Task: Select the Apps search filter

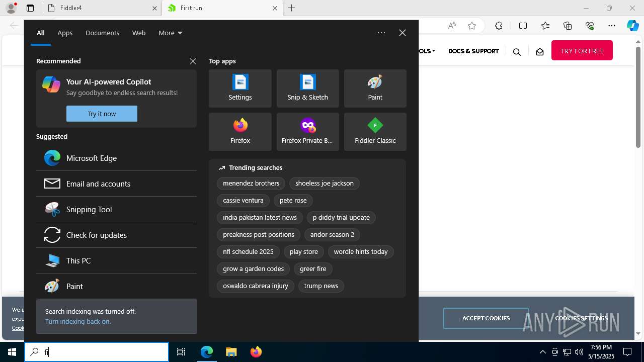Action: point(65,33)
